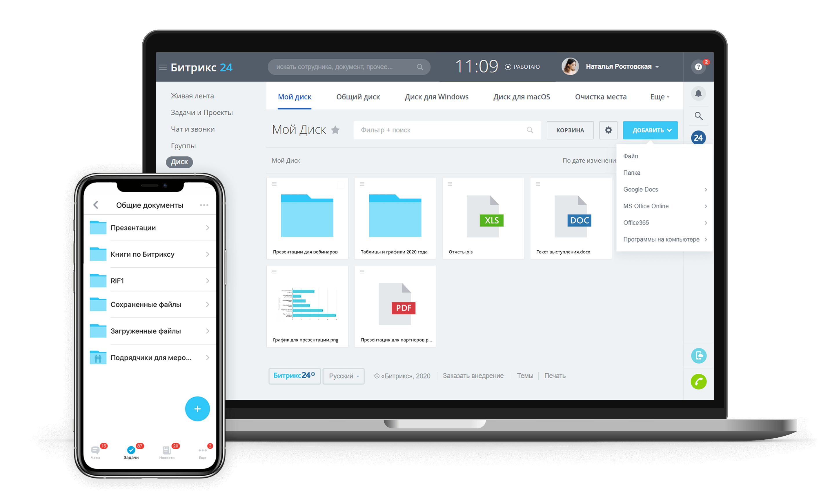
Task: Click the refresh/sync green icon bottom right
Action: click(699, 381)
